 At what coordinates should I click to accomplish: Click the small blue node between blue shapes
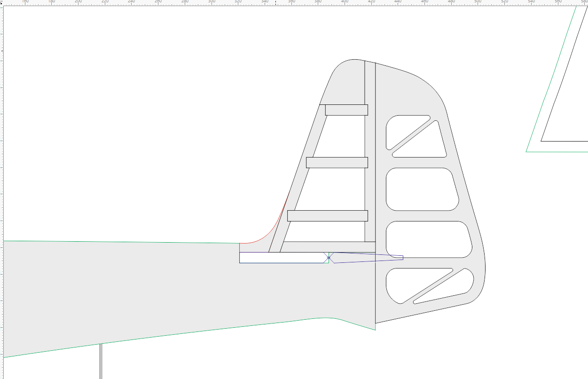pos(329,258)
